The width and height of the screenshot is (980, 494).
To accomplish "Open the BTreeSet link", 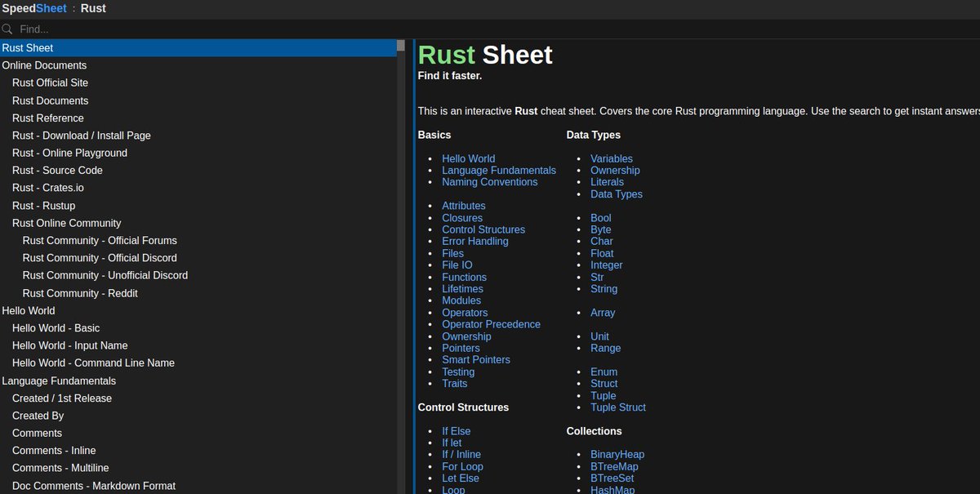I will pos(612,478).
